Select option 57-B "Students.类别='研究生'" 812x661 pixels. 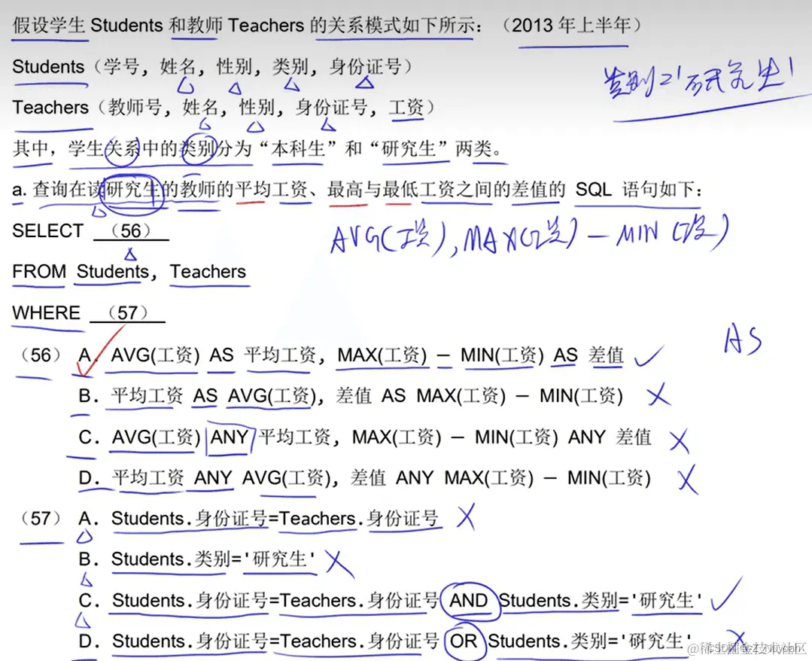coord(196,559)
